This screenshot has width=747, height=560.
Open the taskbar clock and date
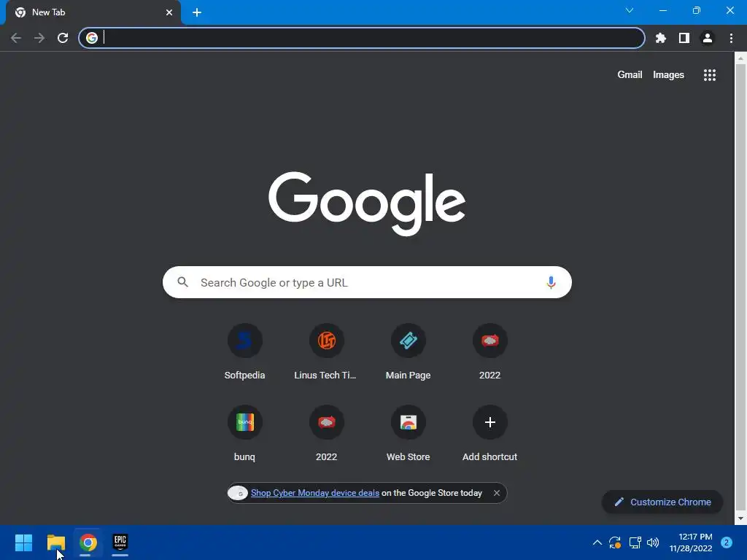[691, 542]
